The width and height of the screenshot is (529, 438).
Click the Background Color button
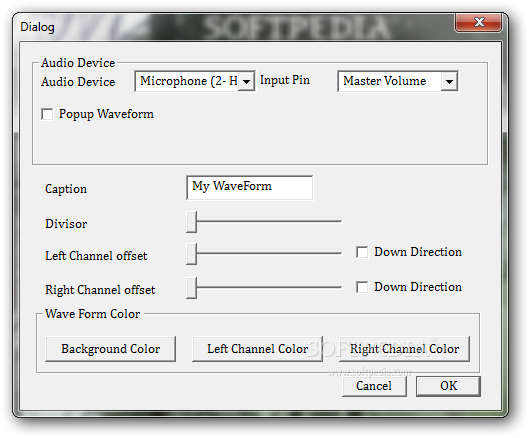coord(110,349)
